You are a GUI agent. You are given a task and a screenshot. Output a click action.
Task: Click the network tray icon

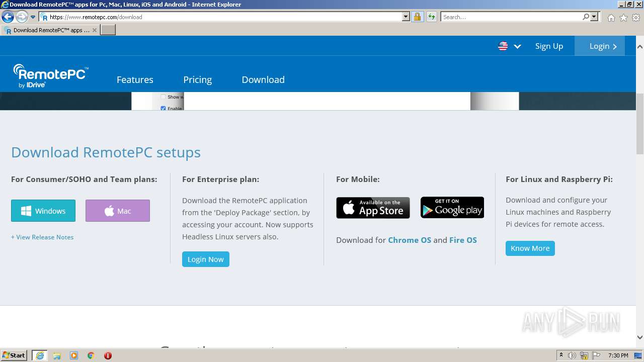click(x=584, y=355)
